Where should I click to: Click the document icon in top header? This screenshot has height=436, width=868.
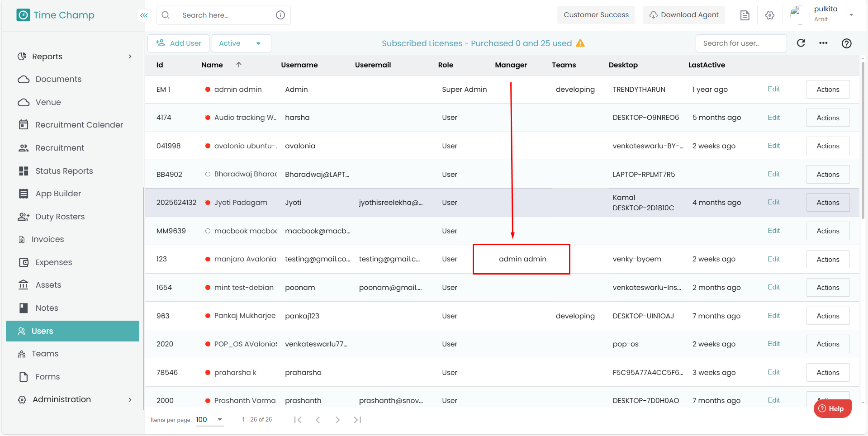745,15
